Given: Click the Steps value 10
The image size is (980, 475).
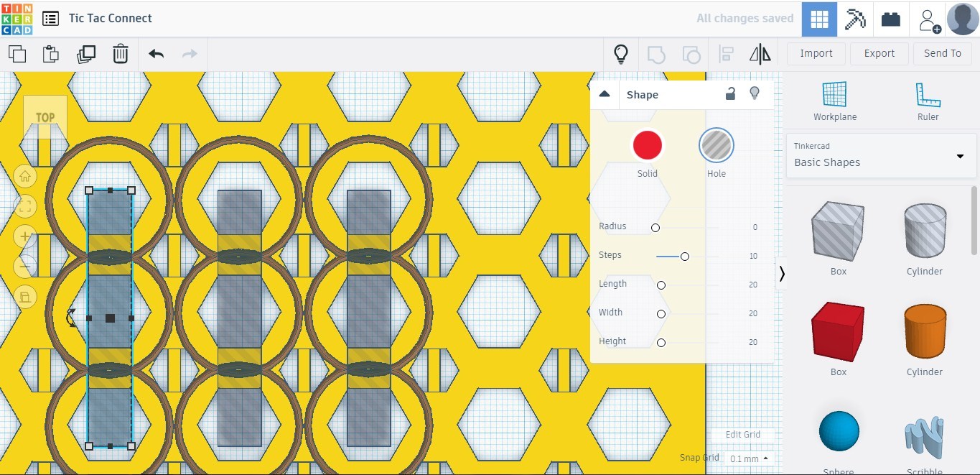Looking at the screenshot, I should (x=753, y=256).
